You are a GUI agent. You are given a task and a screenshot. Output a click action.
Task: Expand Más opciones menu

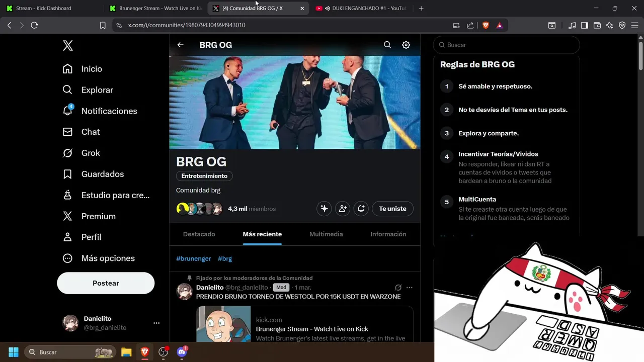coord(99,258)
